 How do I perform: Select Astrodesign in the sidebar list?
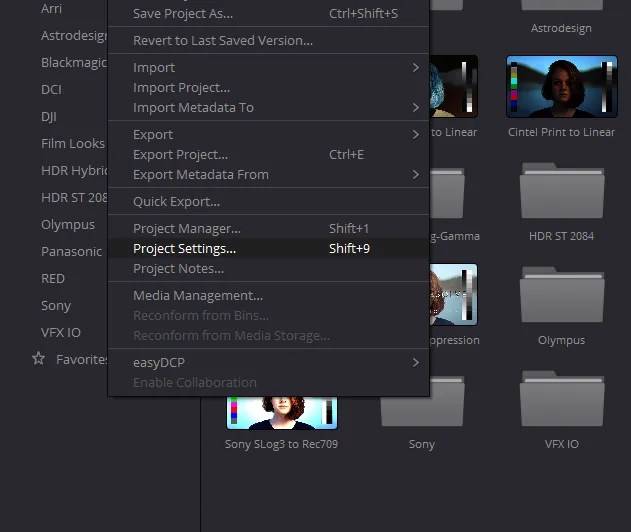[x=74, y=36]
